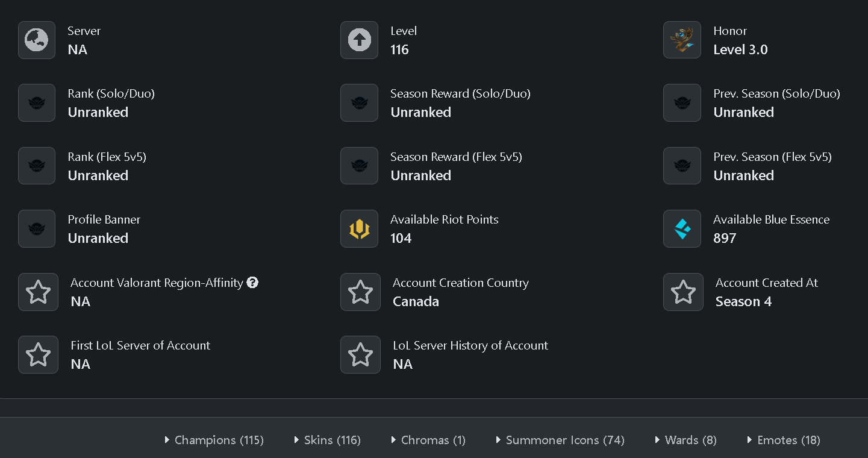The height and width of the screenshot is (458, 868).
Task: Click the LoL Server History star icon
Action: click(360, 355)
